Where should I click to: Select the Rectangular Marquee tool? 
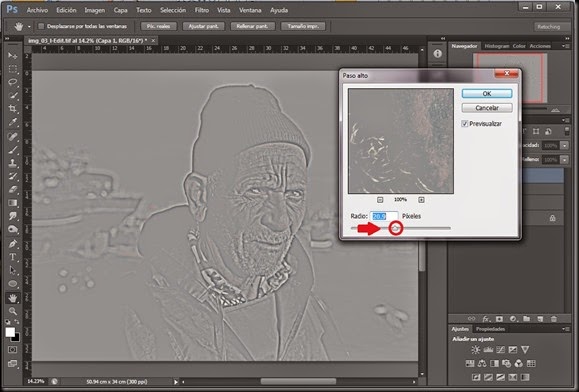tap(13, 69)
